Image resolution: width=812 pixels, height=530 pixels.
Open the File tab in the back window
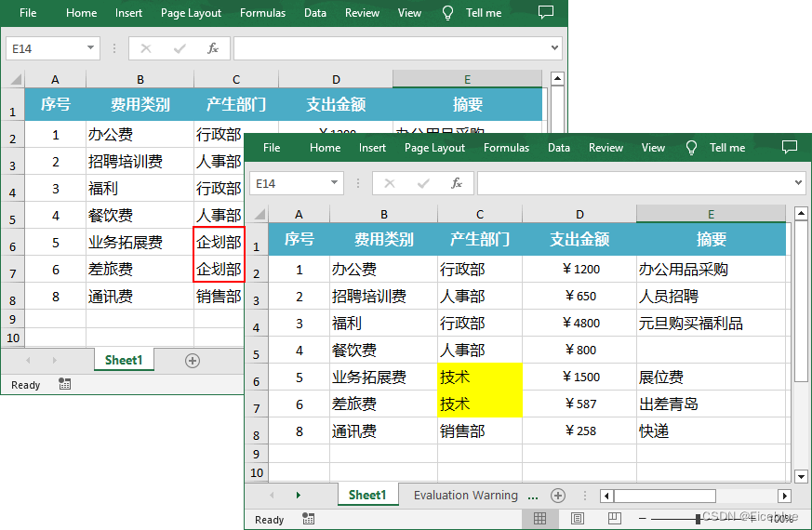click(28, 13)
